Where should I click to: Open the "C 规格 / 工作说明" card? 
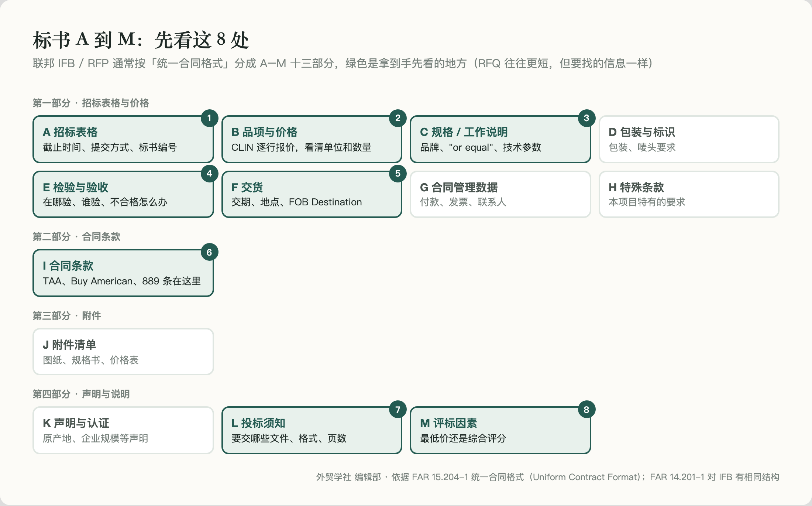click(x=500, y=139)
